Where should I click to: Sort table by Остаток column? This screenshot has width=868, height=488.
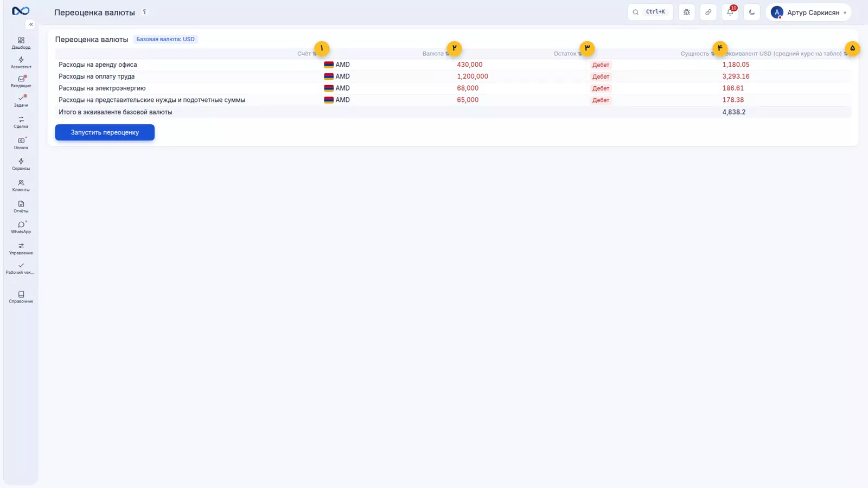(x=567, y=54)
